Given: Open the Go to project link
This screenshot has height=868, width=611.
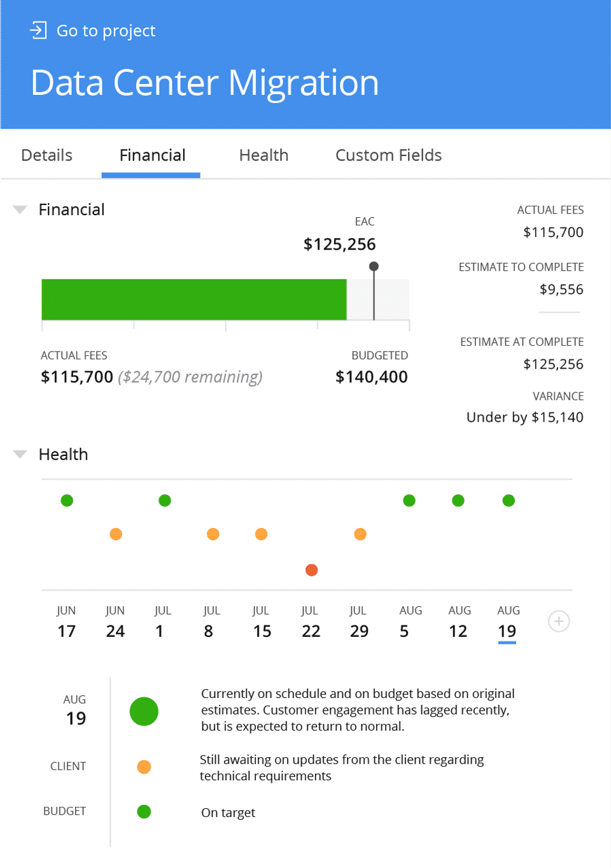Looking at the screenshot, I should (106, 31).
